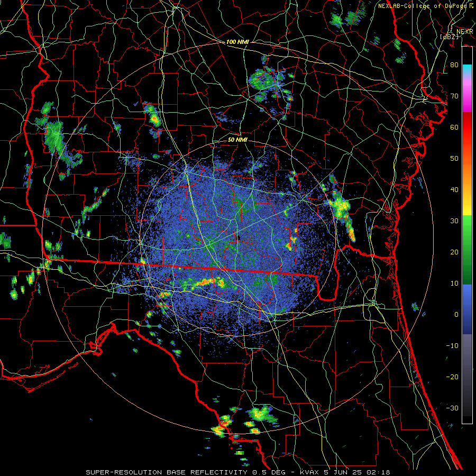Click the 40 value on dBZ scale

click(x=454, y=190)
